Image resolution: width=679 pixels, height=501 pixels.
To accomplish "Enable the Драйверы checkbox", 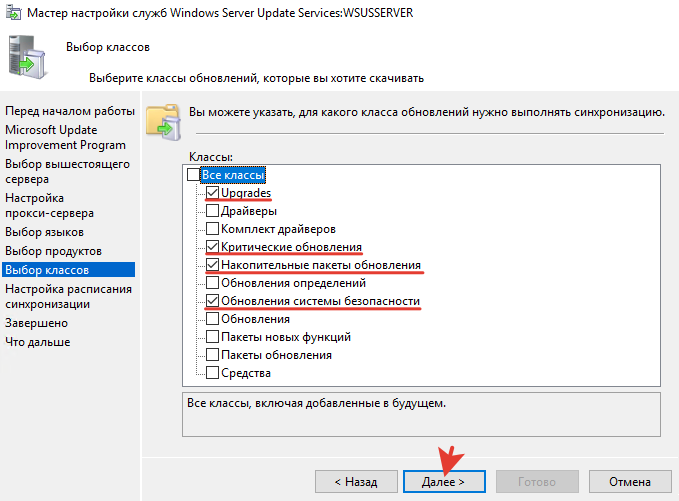I will [212, 211].
